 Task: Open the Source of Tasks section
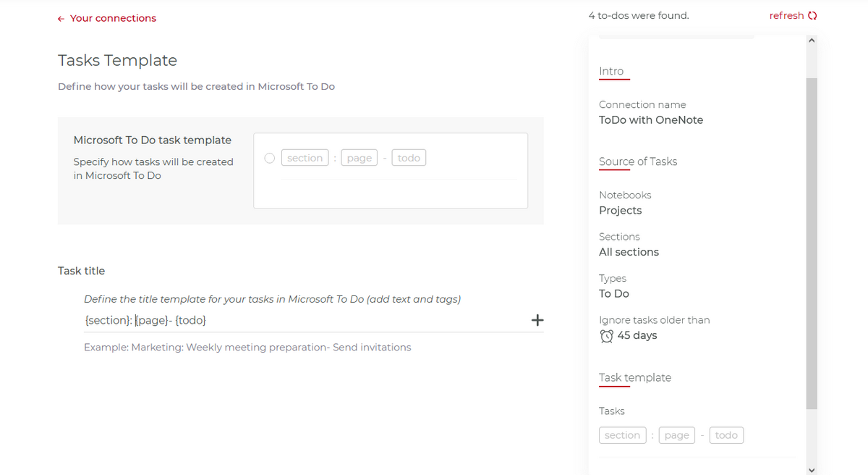(638, 161)
